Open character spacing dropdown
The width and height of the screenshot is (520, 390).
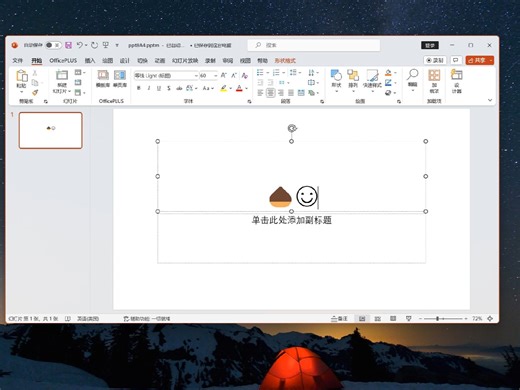192,88
